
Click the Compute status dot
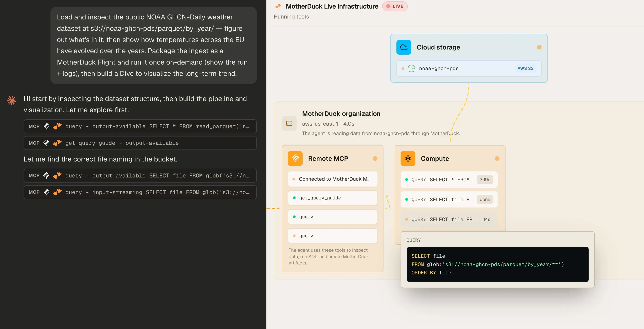(497, 158)
